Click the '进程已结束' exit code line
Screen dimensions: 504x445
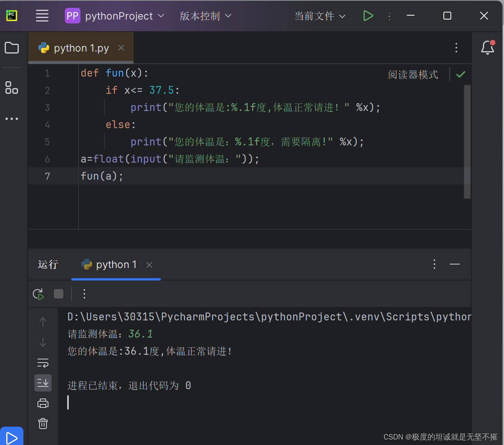[x=129, y=386]
